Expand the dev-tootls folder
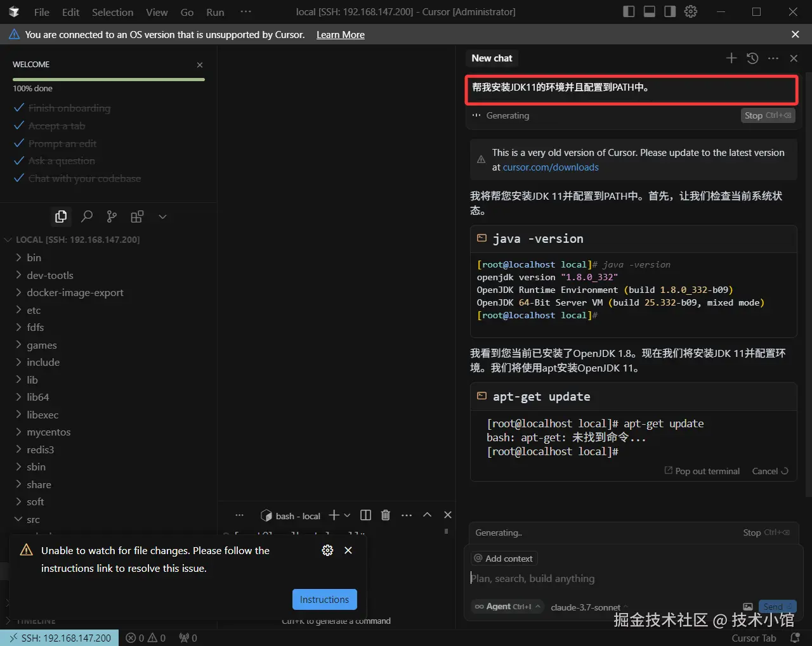Screen dimensions: 812x646 click(x=108, y=275)
